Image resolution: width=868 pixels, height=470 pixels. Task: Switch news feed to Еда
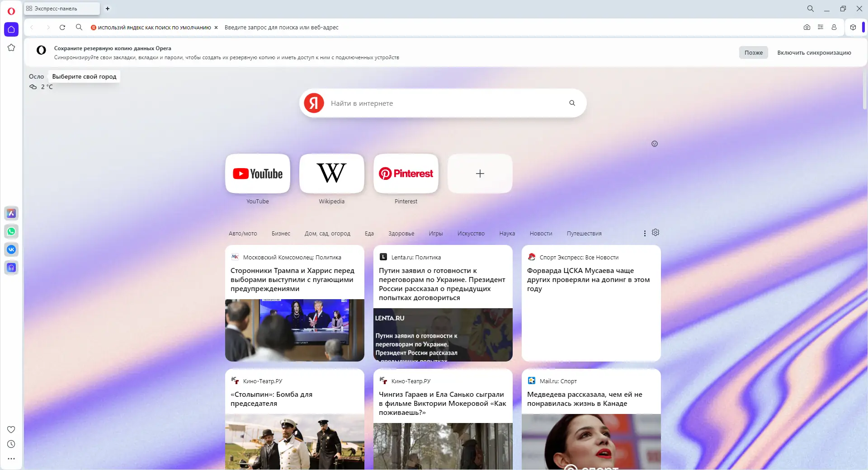tap(369, 234)
